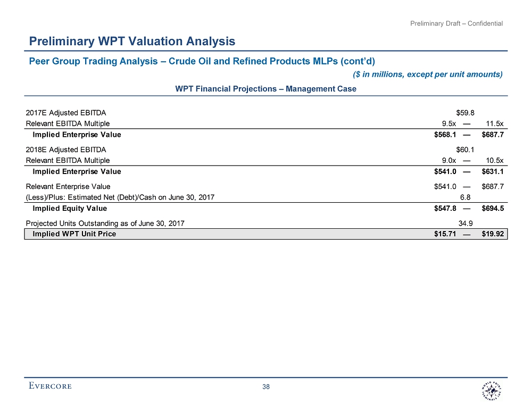Select the $19.92 implied WPT unit price
This screenshot has height=412, width=532.
[x=492, y=234]
